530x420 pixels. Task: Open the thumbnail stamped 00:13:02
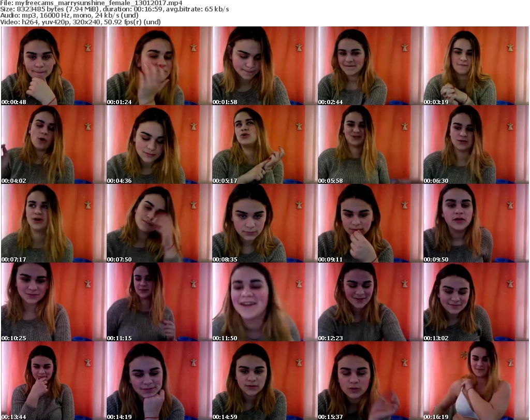pyautogui.click(x=476, y=302)
